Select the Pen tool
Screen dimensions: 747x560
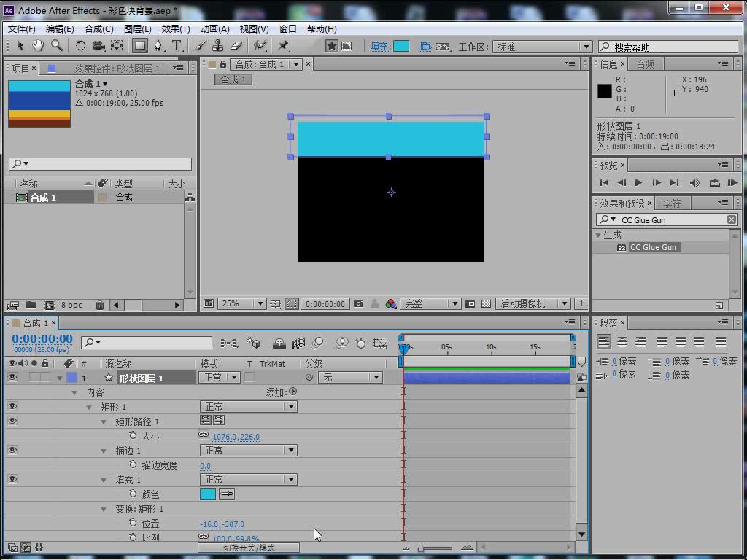coord(158,46)
